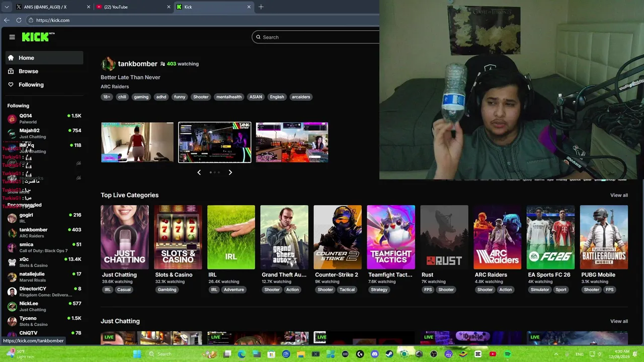Show hidden system tray icons
The width and height of the screenshot is (644, 362).
pos(556,354)
